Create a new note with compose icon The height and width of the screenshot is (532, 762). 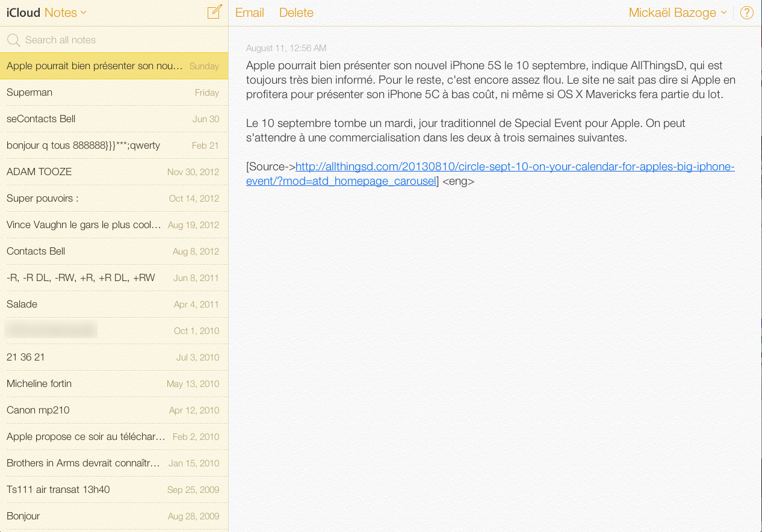tap(214, 12)
